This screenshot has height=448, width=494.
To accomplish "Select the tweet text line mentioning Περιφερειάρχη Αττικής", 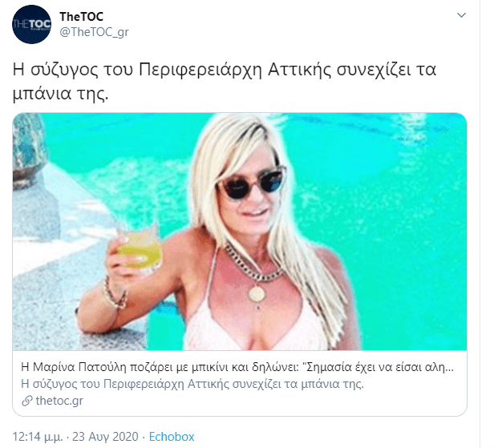I will (225, 70).
